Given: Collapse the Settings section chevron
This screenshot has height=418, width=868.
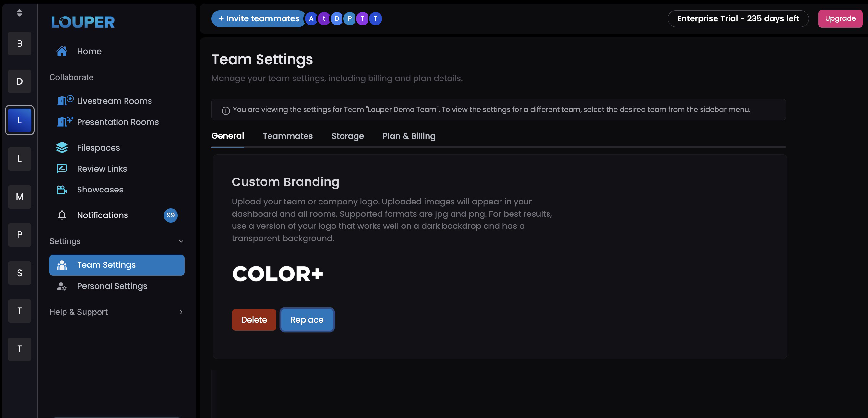Looking at the screenshot, I should pos(181,241).
